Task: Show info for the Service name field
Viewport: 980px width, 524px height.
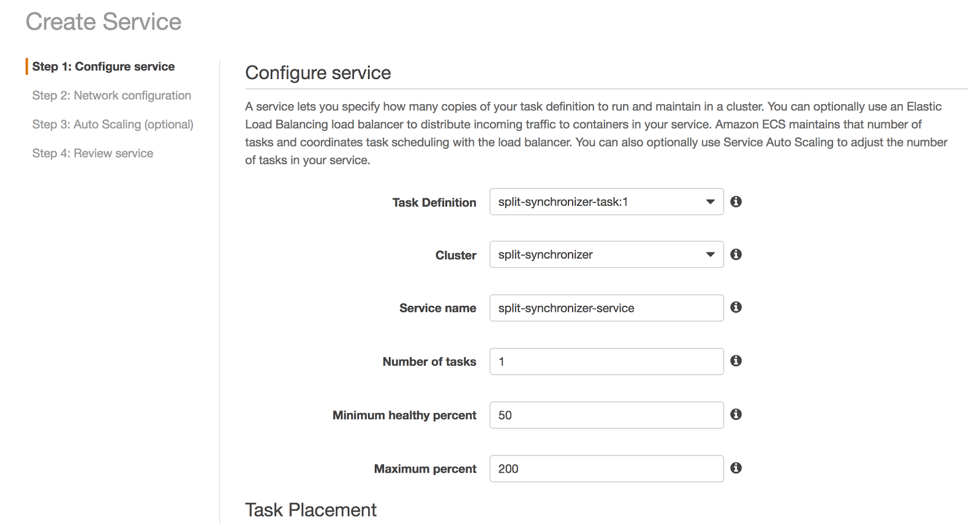Action: [736, 307]
